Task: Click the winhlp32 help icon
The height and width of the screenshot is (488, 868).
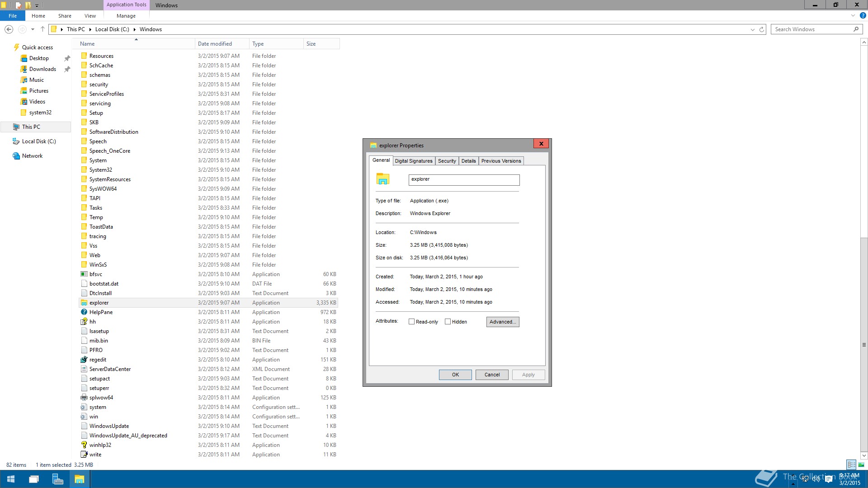Action: (x=84, y=445)
